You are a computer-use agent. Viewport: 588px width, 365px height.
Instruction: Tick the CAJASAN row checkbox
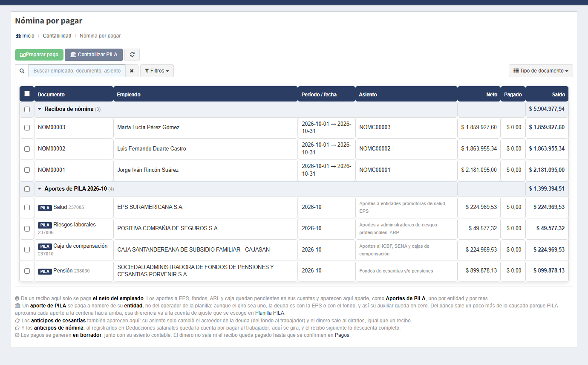[27, 250]
